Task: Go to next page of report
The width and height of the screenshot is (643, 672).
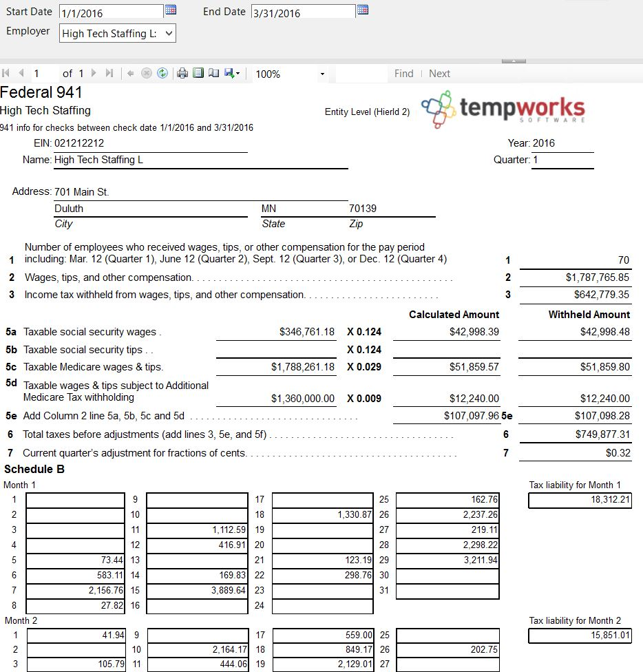Action: coord(94,73)
